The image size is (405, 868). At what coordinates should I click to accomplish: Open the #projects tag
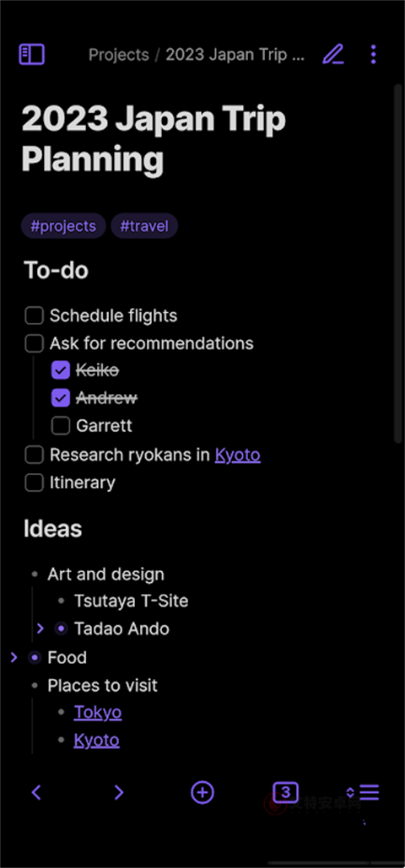tap(63, 226)
